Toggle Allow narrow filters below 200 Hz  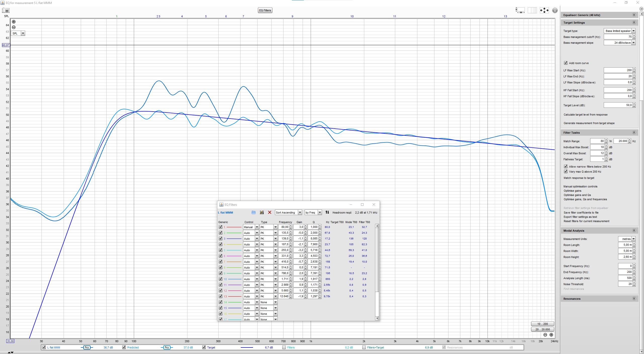566,167
